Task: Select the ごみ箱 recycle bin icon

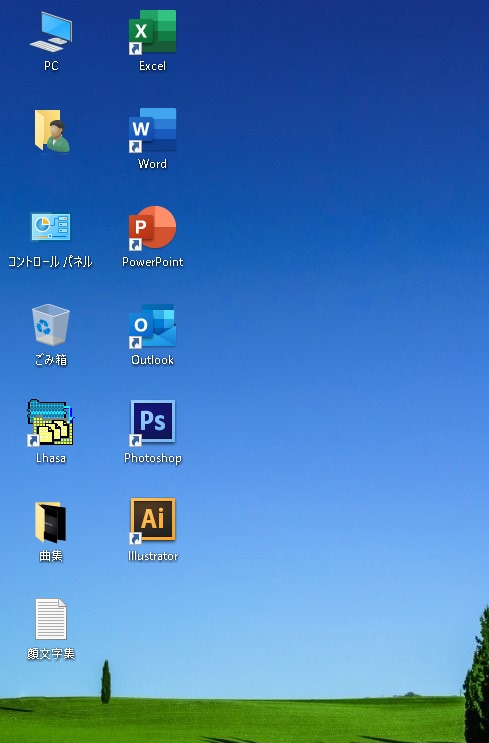Action: pos(51,325)
